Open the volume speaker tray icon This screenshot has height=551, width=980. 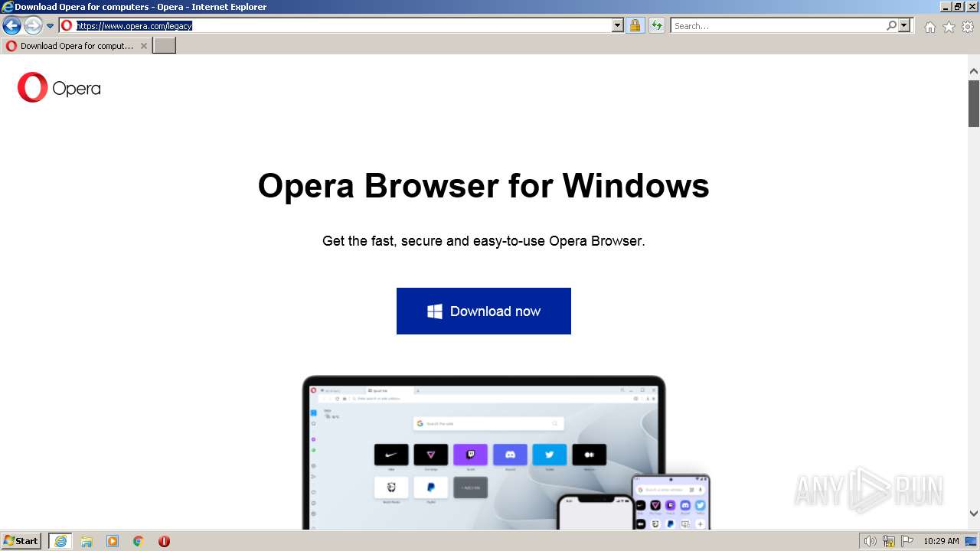(x=870, y=541)
